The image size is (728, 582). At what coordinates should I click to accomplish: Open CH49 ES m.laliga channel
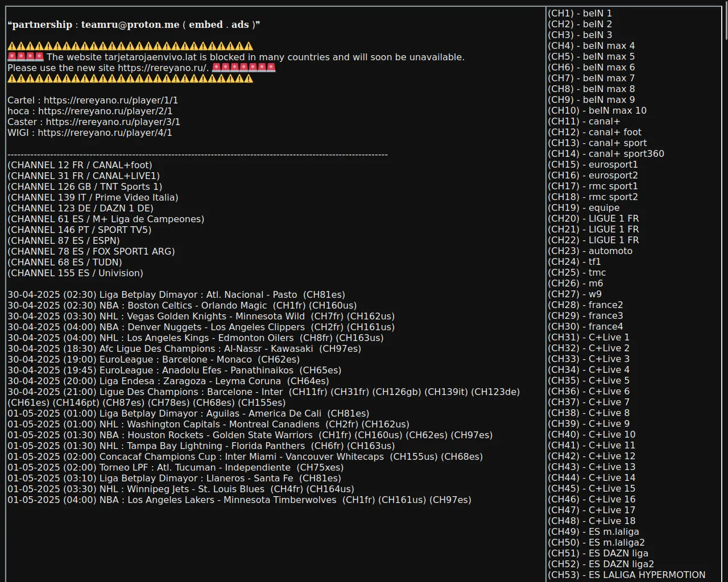(593, 532)
